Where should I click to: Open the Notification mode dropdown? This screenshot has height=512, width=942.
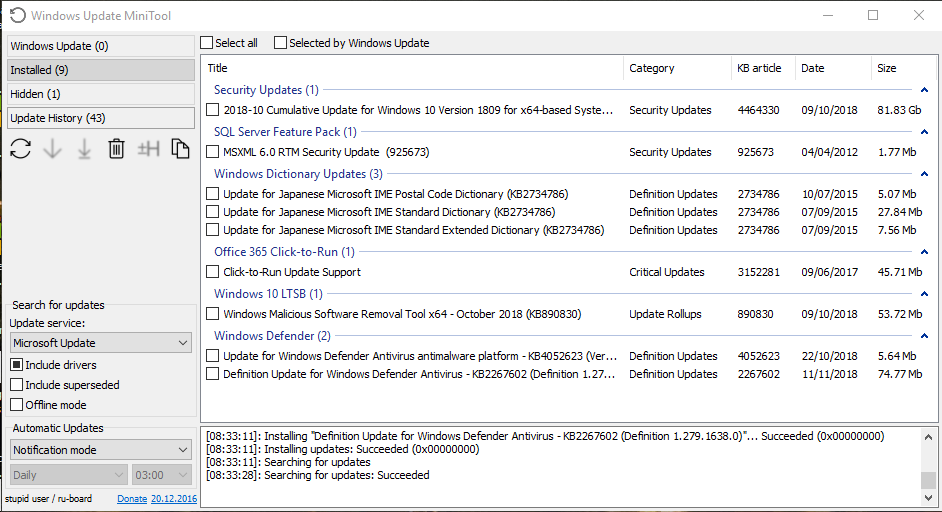coord(101,450)
